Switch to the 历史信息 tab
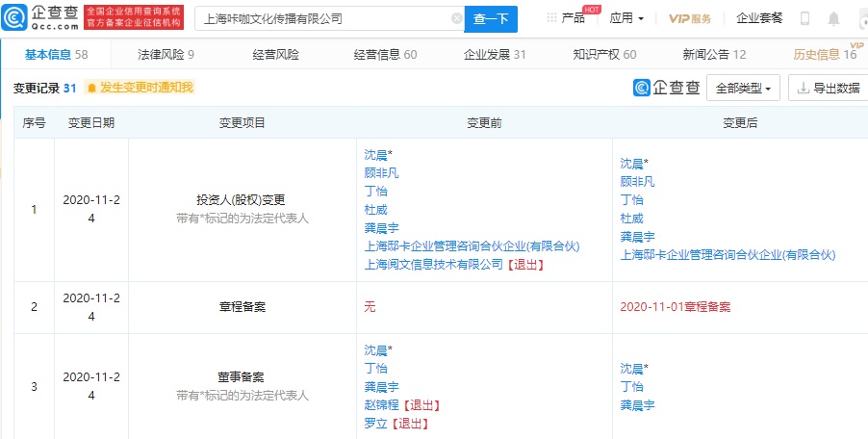Screen dimensions: 868x439 [x=825, y=54]
